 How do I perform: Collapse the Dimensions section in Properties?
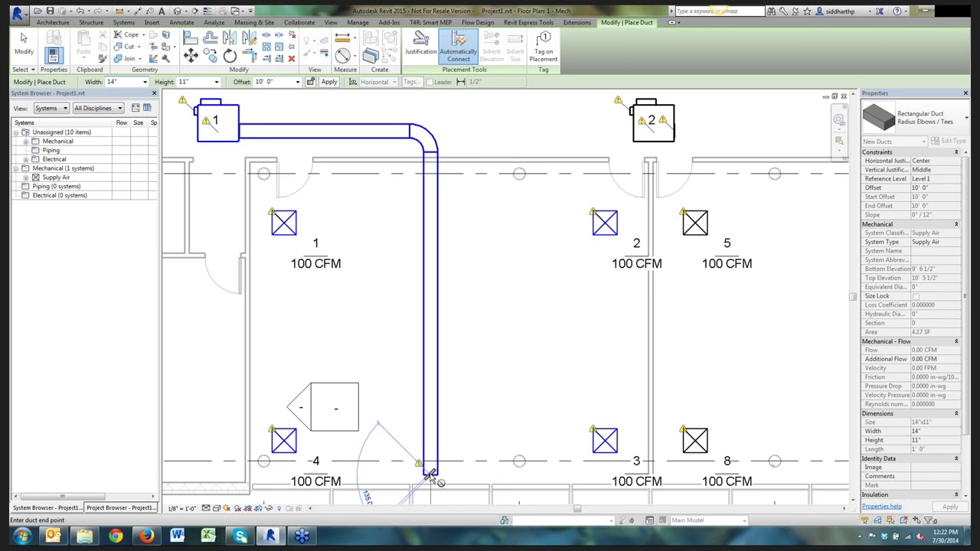pyautogui.click(x=956, y=413)
